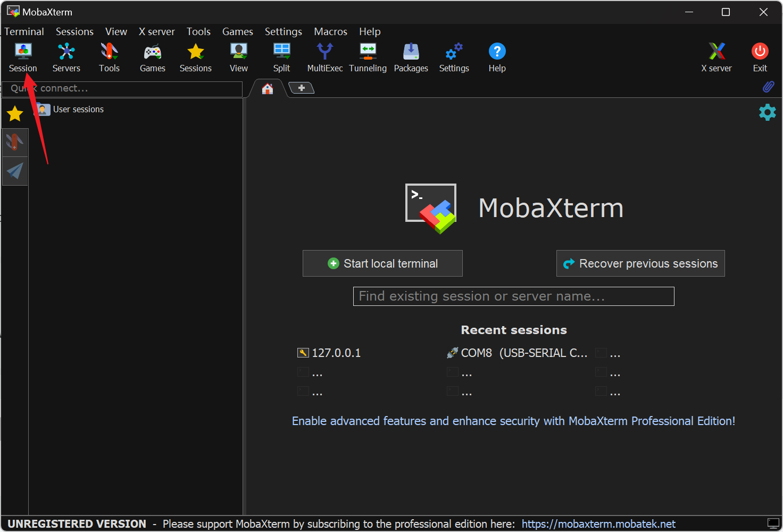
Task: Open the View menu
Action: click(116, 31)
